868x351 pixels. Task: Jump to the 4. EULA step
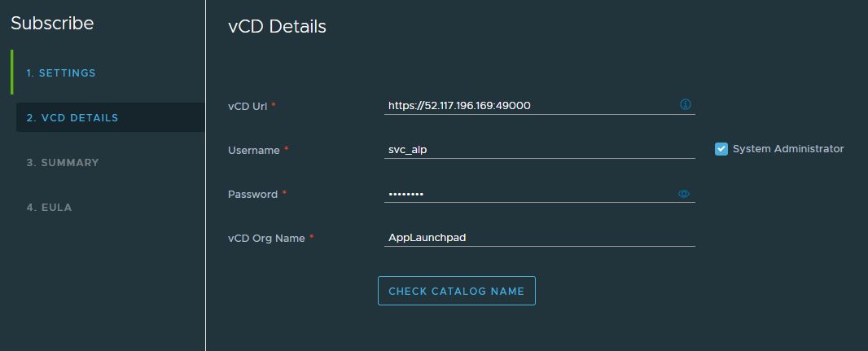pos(49,208)
